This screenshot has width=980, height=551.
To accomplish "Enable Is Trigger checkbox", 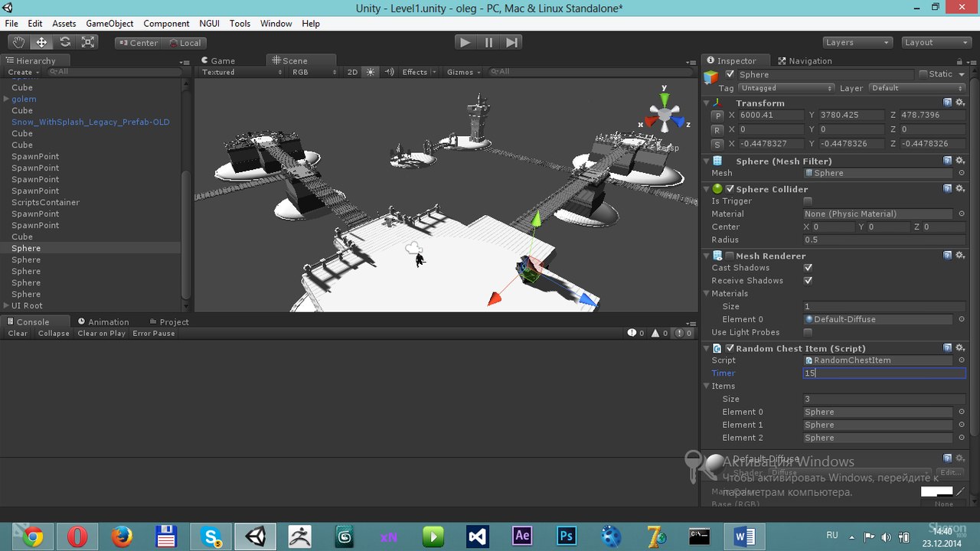I will point(808,201).
